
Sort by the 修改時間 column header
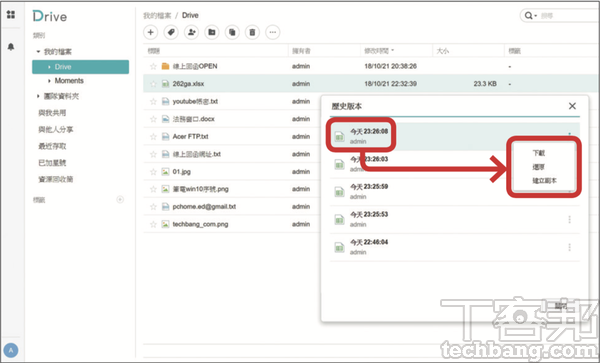pos(379,50)
